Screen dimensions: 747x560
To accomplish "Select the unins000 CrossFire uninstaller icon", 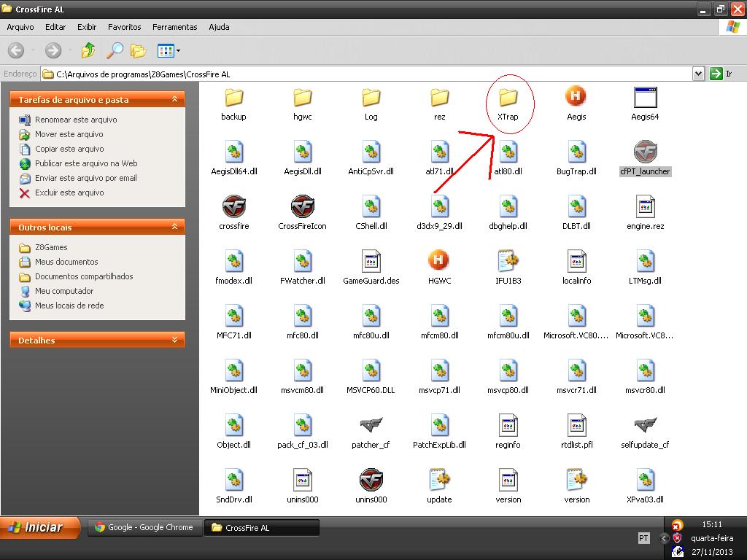I will [x=371, y=480].
